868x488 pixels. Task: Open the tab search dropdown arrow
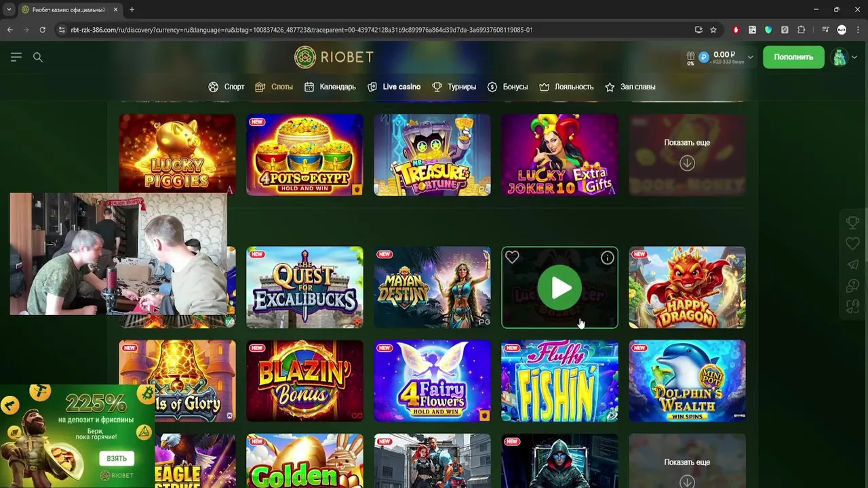(x=9, y=9)
